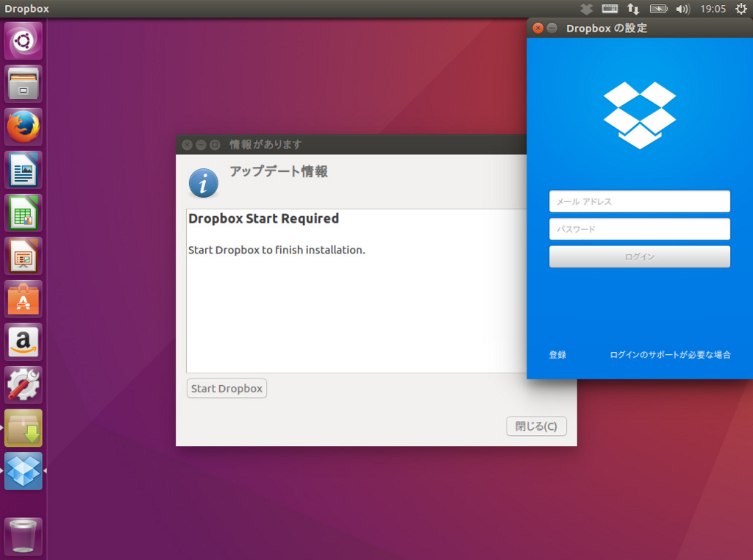Viewport: 753px width, 560px height.
Task: Click the Dropbox launcher icon
Action: (23, 471)
